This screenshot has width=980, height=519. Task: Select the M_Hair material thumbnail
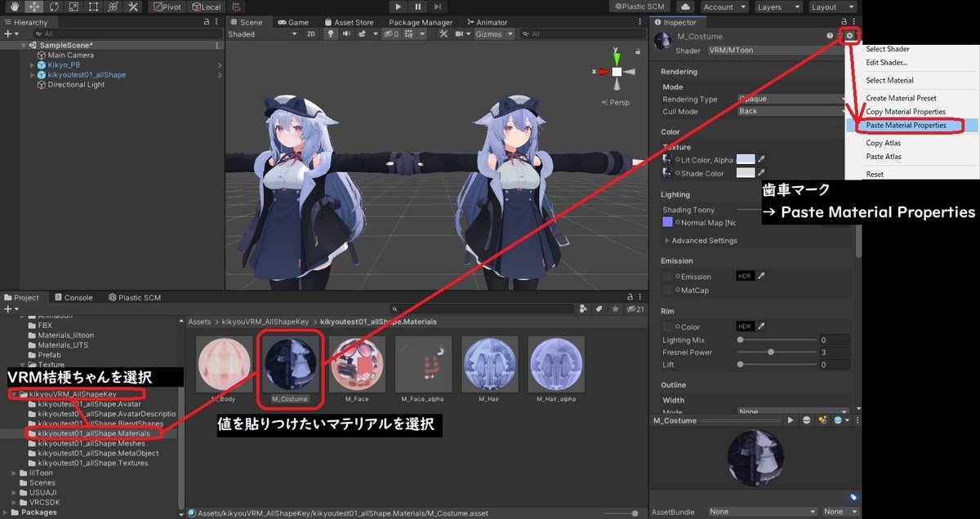pyautogui.click(x=490, y=365)
